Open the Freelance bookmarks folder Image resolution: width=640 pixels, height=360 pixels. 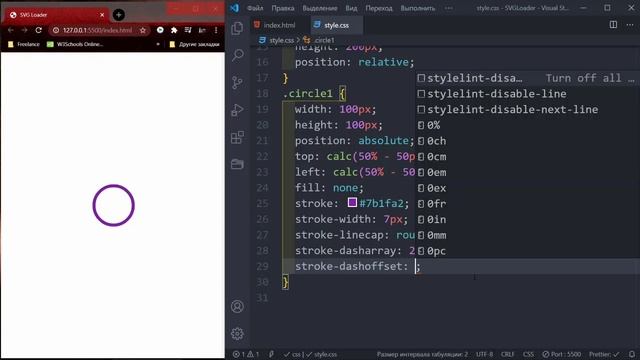coord(24,44)
